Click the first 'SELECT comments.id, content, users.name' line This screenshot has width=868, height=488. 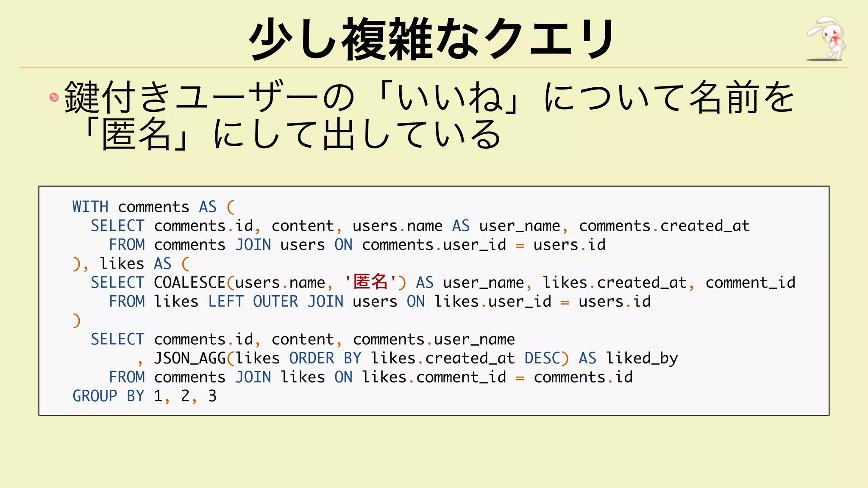pos(420,226)
